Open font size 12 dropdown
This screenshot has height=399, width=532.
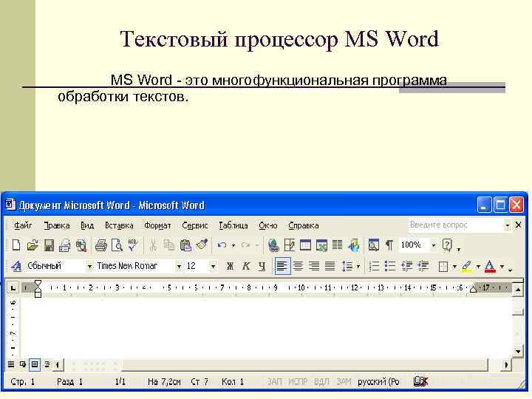pyautogui.click(x=213, y=267)
